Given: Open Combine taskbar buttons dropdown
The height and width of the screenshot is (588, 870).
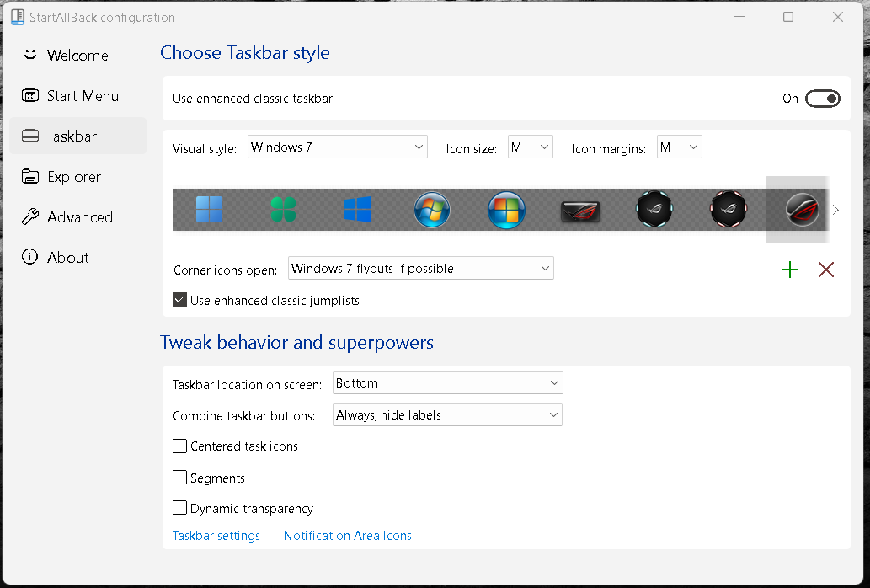Looking at the screenshot, I should click(x=447, y=415).
